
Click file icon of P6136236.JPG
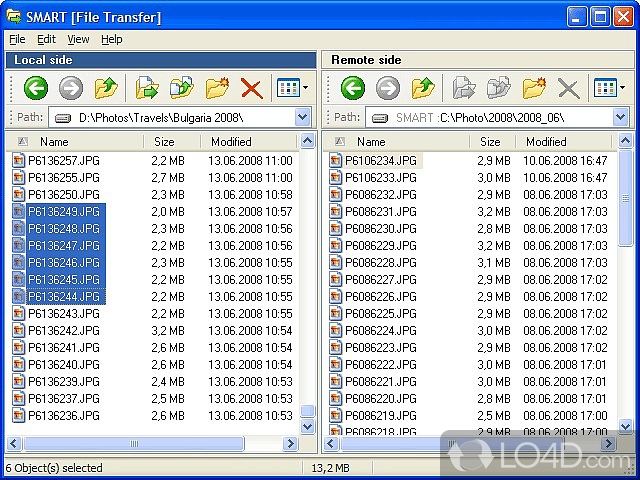coord(18,416)
